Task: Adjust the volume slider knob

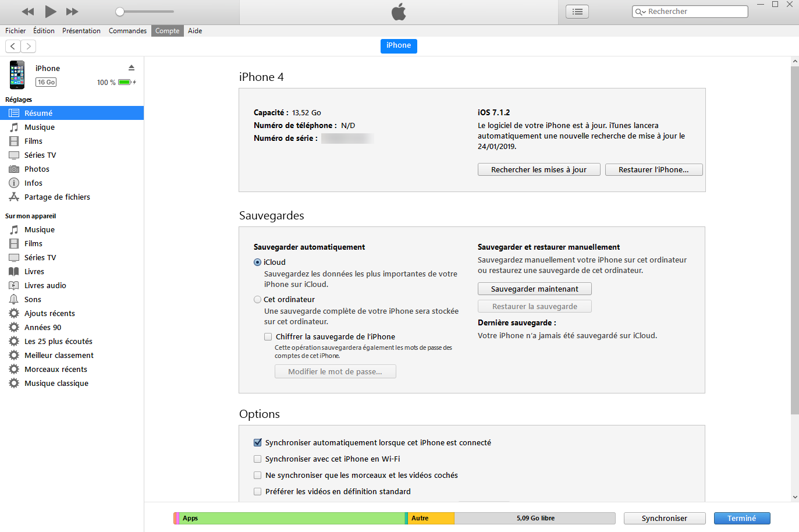Action: point(120,12)
